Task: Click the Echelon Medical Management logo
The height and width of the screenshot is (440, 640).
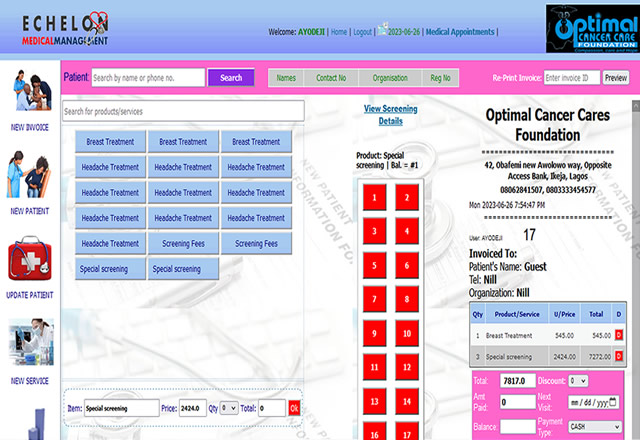Action: tap(65, 28)
